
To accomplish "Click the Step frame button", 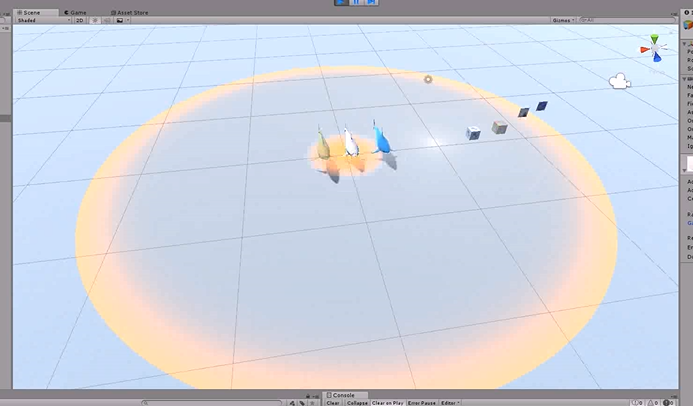I will coord(371,2).
